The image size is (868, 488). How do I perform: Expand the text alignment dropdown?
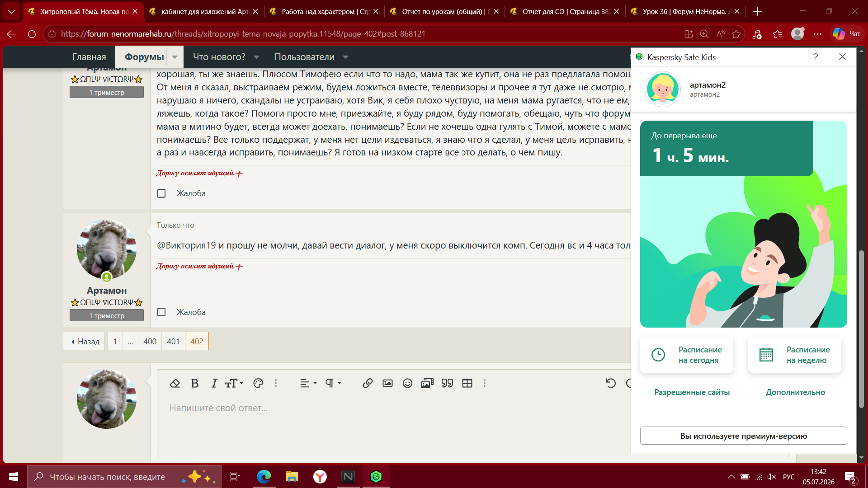click(x=309, y=383)
